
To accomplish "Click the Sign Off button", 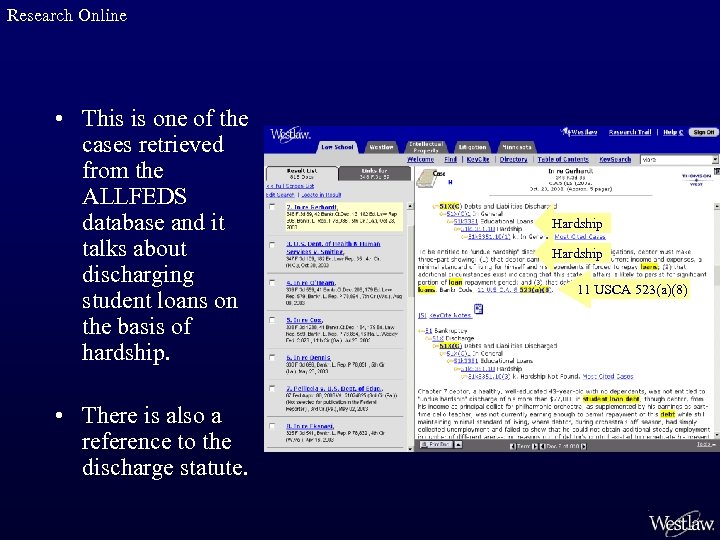I will (x=704, y=132).
